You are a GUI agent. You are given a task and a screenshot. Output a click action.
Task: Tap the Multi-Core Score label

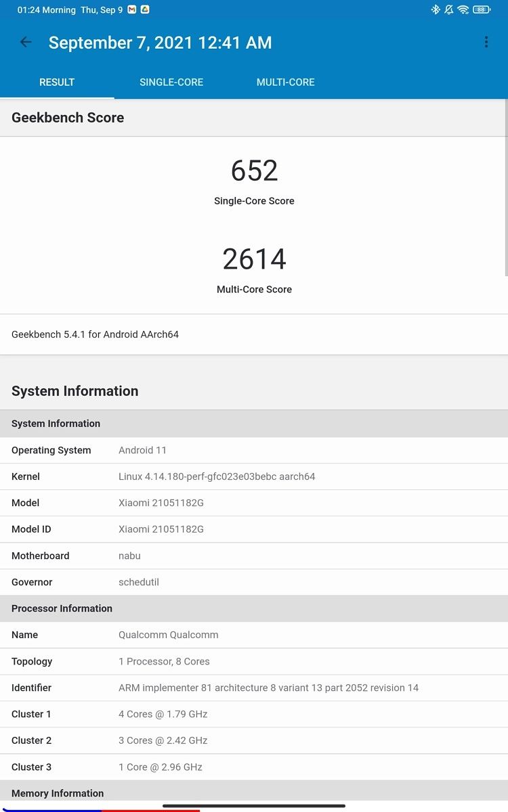[x=254, y=290]
